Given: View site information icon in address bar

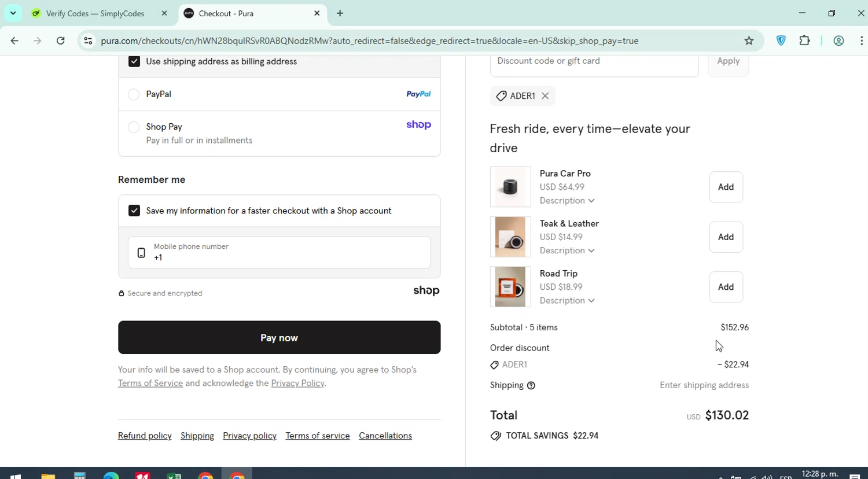Looking at the screenshot, I should point(88,40).
